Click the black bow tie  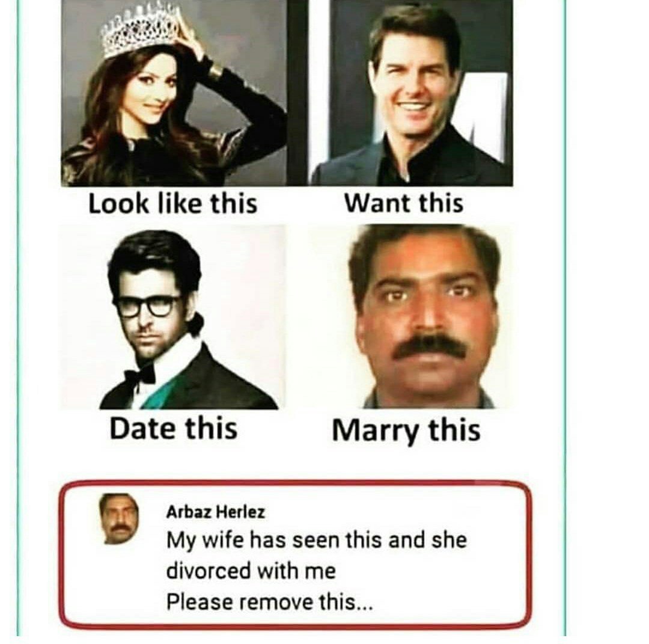(139, 376)
